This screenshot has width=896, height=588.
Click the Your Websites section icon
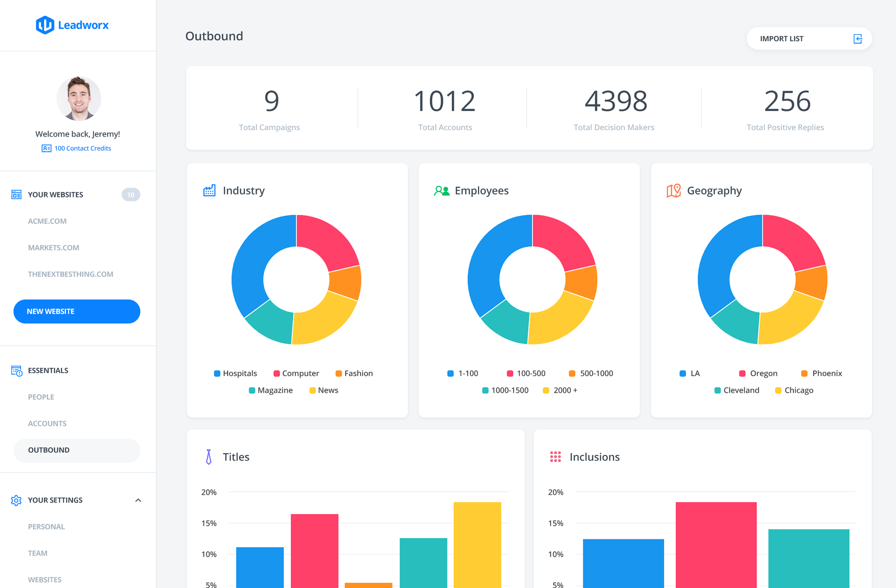pos(17,195)
